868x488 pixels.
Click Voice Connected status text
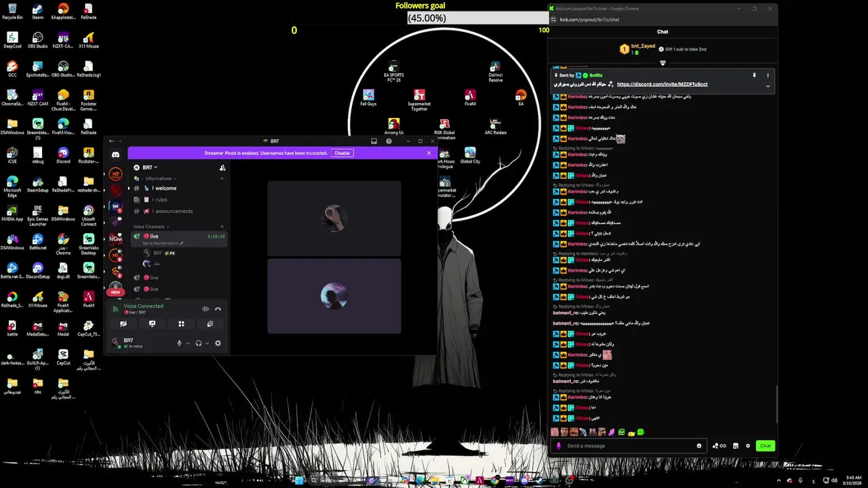[143, 306]
